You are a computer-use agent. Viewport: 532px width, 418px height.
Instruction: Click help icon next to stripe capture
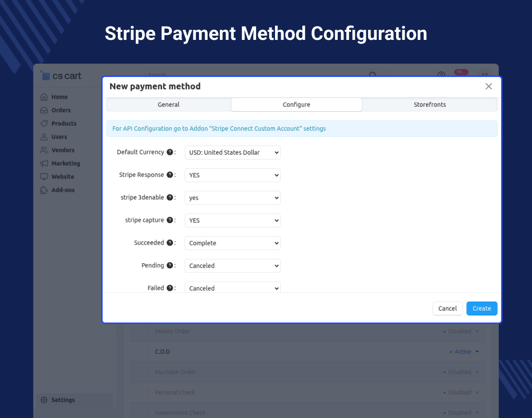[170, 220]
